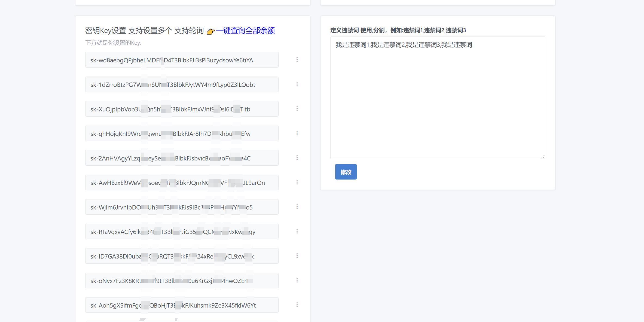Open the menu beside key sk-Wjlm6JrvhIpDC
This screenshot has height=322, width=644.
[297, 207]
